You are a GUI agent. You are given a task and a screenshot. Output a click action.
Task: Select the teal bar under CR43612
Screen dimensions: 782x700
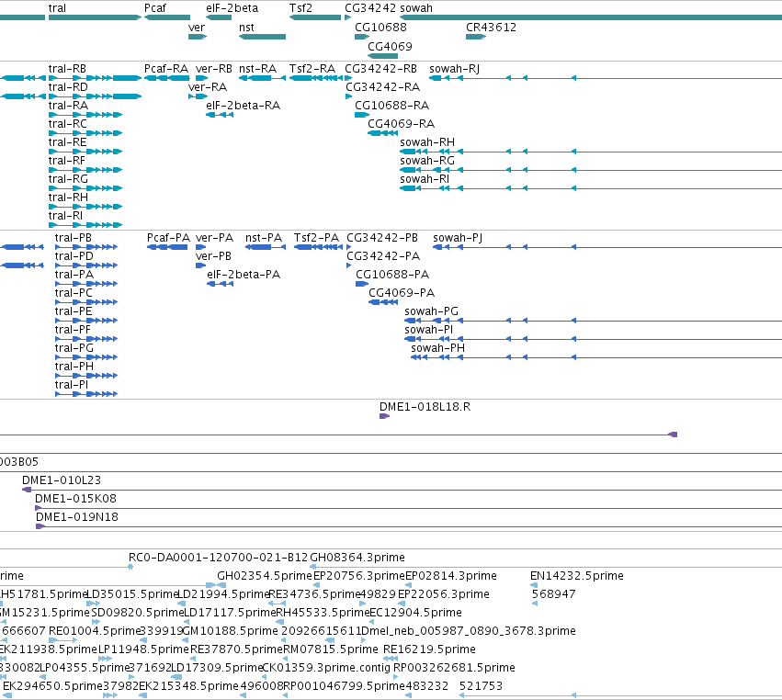point(476,37)
